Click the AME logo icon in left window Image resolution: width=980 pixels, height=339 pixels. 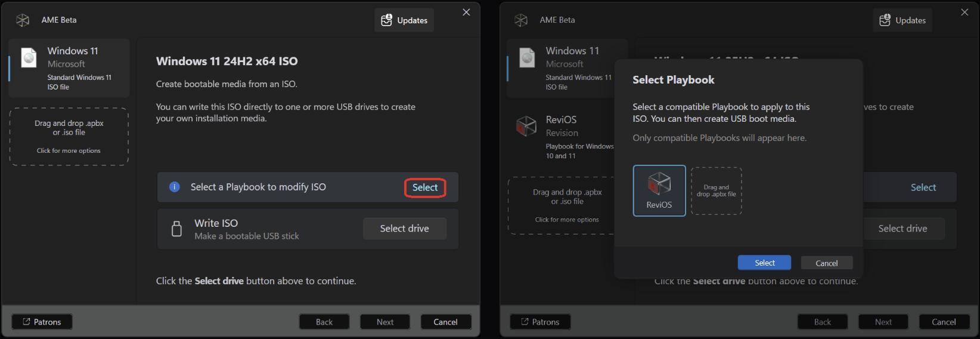[23, 20]
